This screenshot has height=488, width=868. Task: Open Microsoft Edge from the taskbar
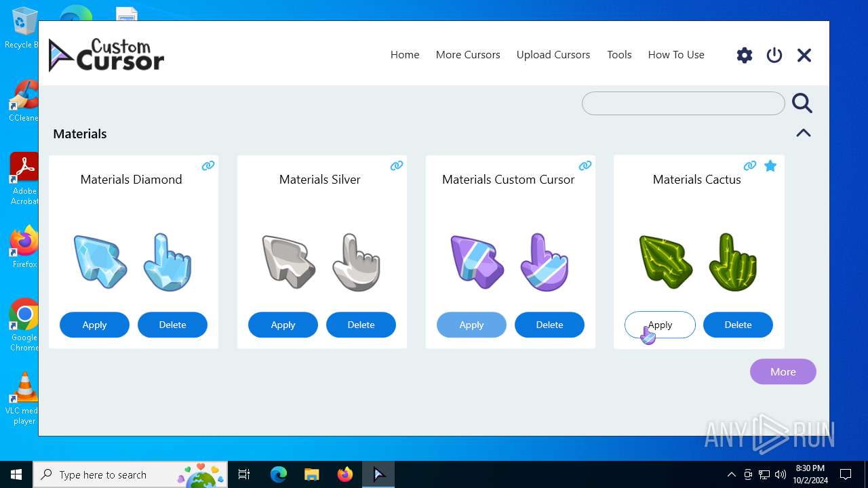279,474
